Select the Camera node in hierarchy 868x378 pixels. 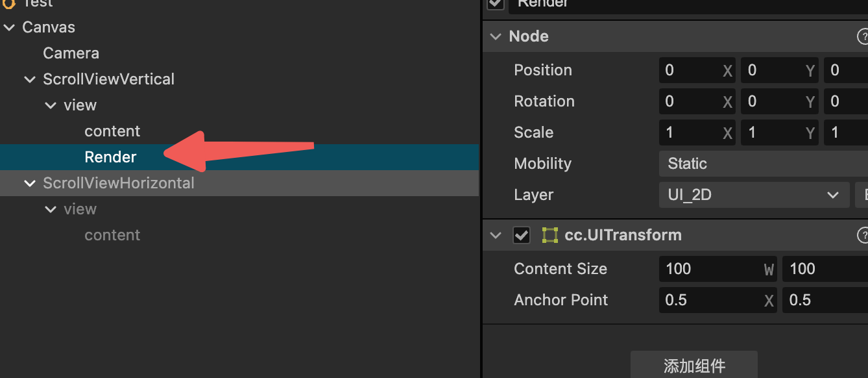click(x=71, y=53)
